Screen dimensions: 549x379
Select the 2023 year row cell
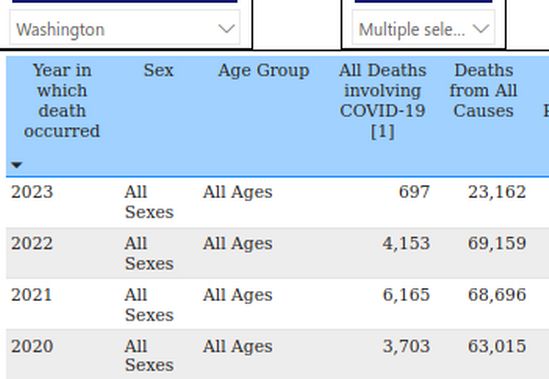(32, 192)
